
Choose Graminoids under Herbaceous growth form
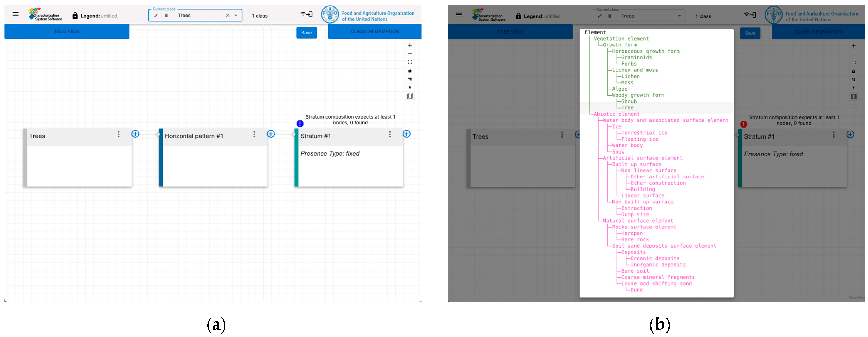[x=636, y=58]
